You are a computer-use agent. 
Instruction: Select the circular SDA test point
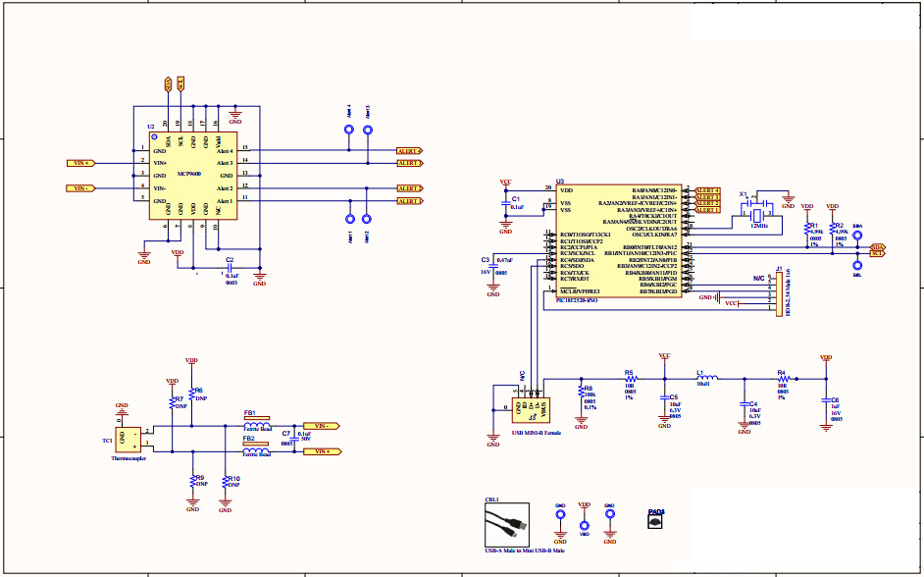[x=857, y=235]
